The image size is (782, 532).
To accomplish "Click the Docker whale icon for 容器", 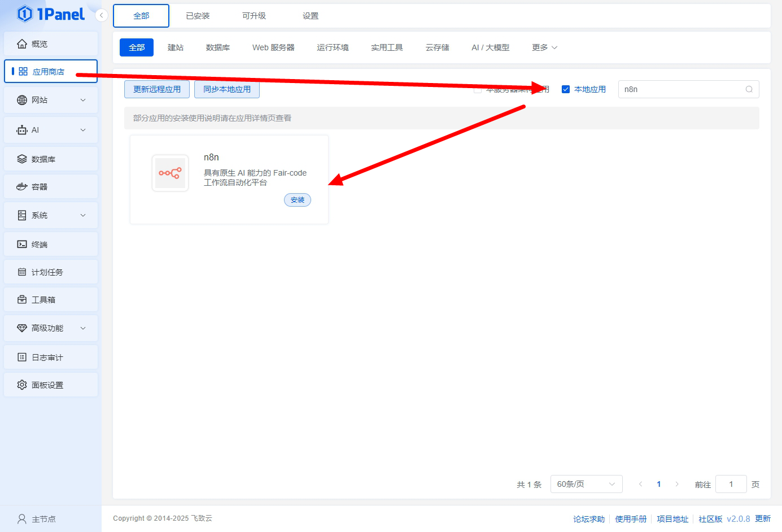I will (x=22, y=186).
